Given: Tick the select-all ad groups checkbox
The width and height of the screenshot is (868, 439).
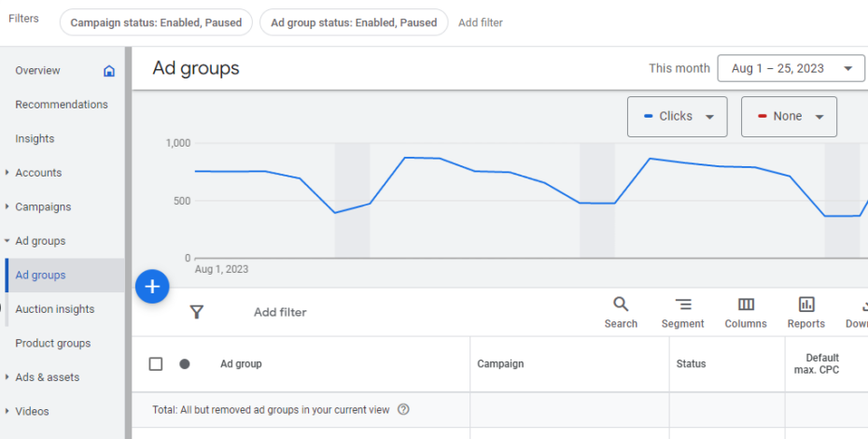Looking at the screenshot, I should pyautogui.click(x=156, y=364).
